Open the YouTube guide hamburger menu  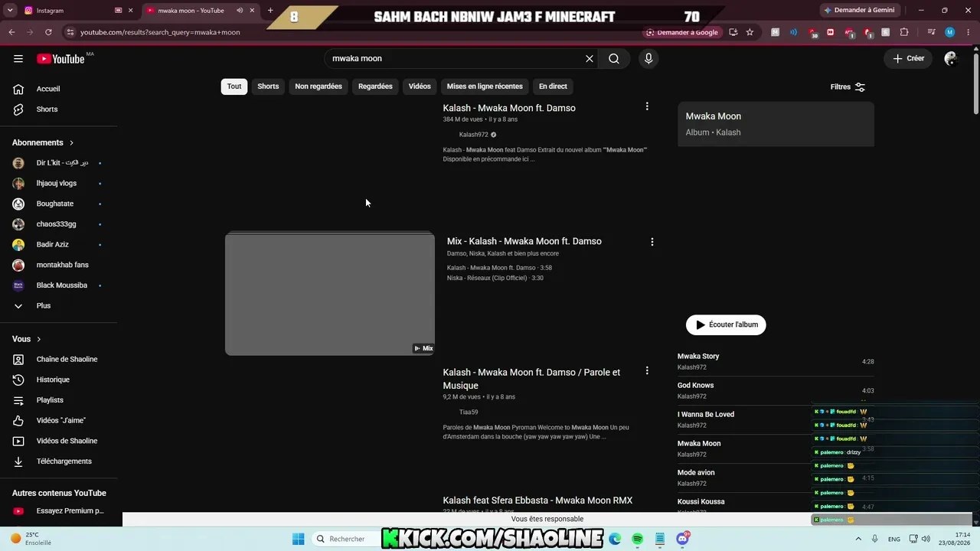pyautogui.click(x=18, y=59)
